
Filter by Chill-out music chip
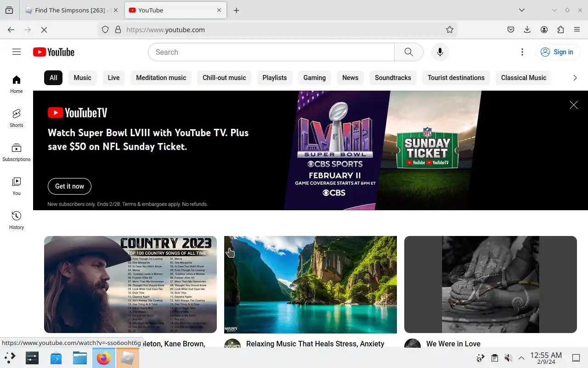(x=224, y=78)
